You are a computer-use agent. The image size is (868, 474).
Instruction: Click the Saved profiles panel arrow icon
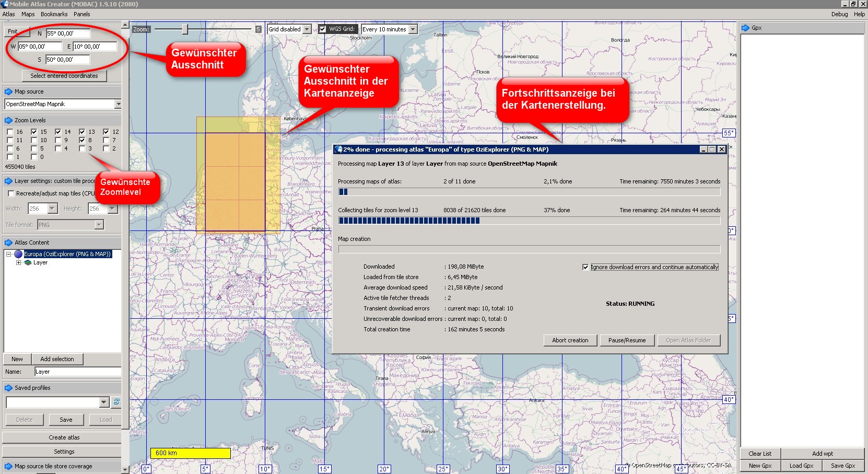[8, 388]
